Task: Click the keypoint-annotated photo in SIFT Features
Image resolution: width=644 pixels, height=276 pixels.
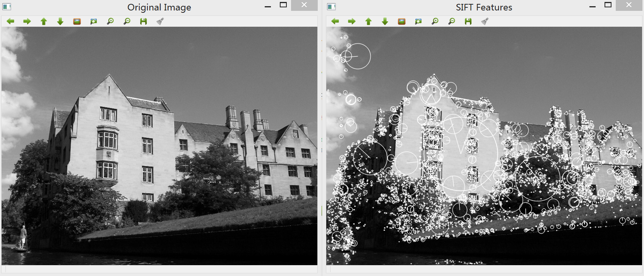Action: coord(484,146)
